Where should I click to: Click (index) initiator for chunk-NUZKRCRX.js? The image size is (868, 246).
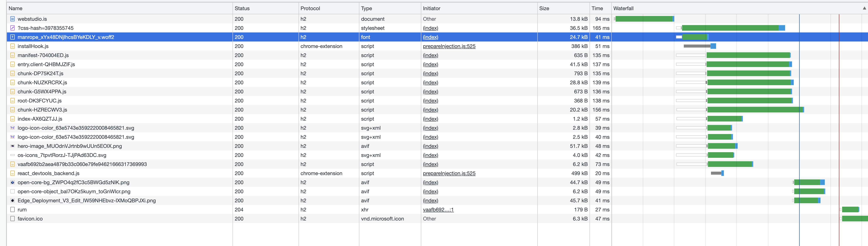coord(430,82)
